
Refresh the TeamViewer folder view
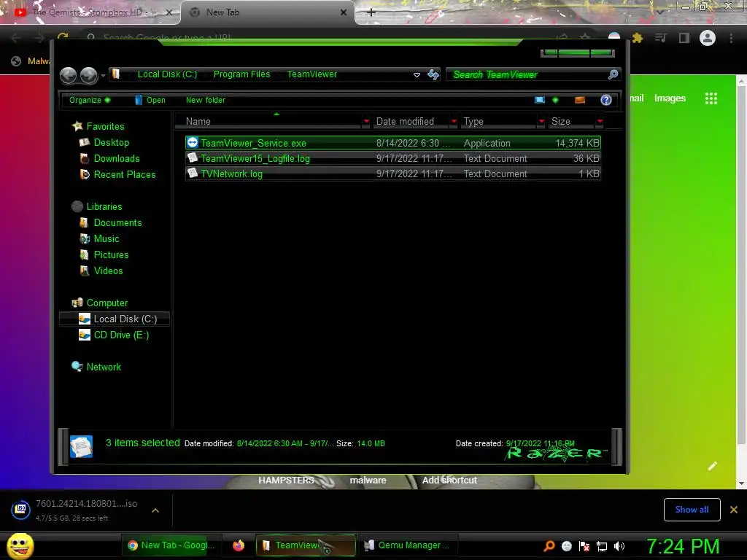coord(433,75)
